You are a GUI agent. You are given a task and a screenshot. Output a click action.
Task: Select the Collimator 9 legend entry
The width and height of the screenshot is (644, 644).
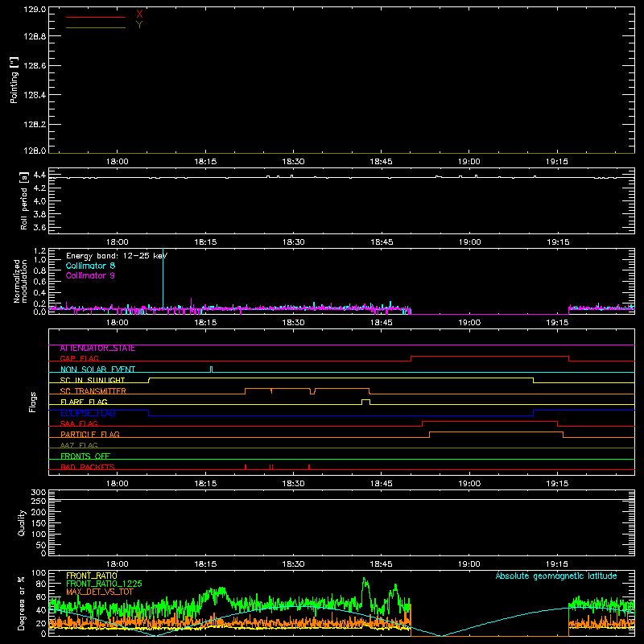click(x=90, y=275)
